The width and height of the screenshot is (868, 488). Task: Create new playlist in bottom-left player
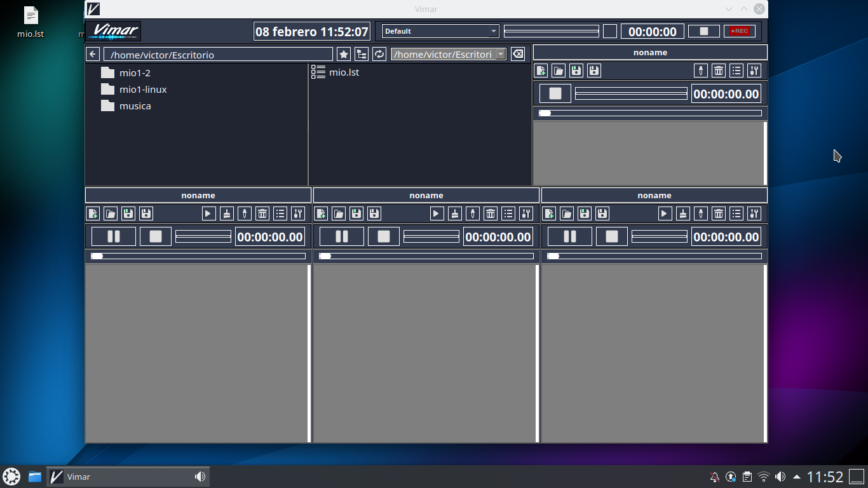coord(93,213)
